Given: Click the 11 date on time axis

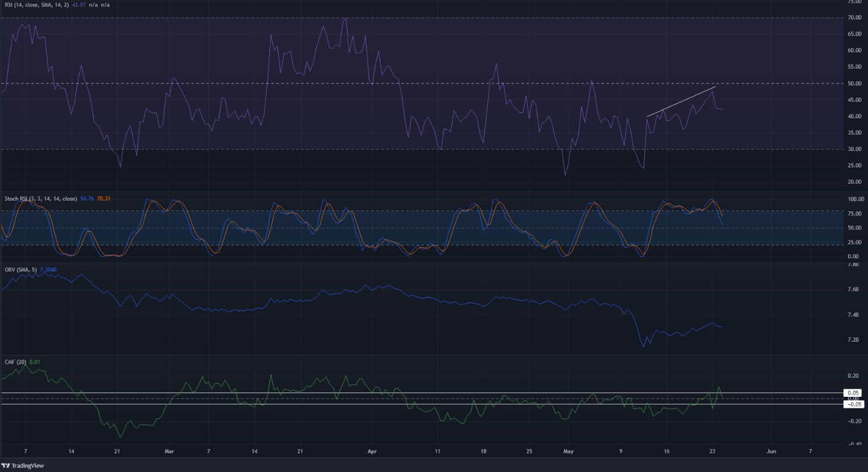Looking at the screenshot, I should [x=437, y=451].
